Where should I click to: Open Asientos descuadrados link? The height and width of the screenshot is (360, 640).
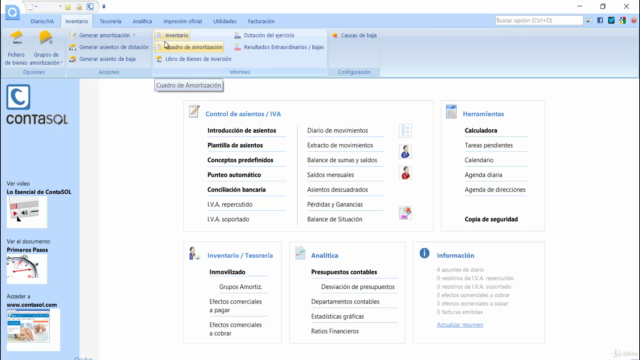point(338,189)
